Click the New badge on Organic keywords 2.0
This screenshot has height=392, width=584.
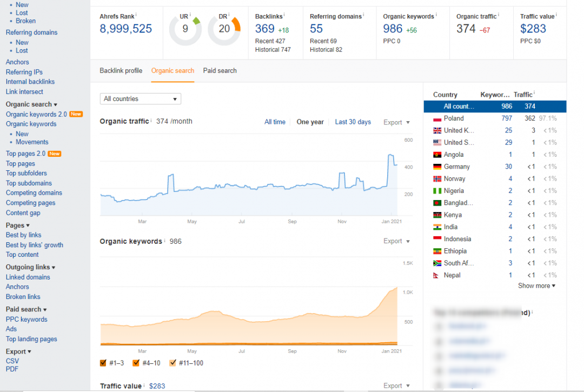[76, 114]
